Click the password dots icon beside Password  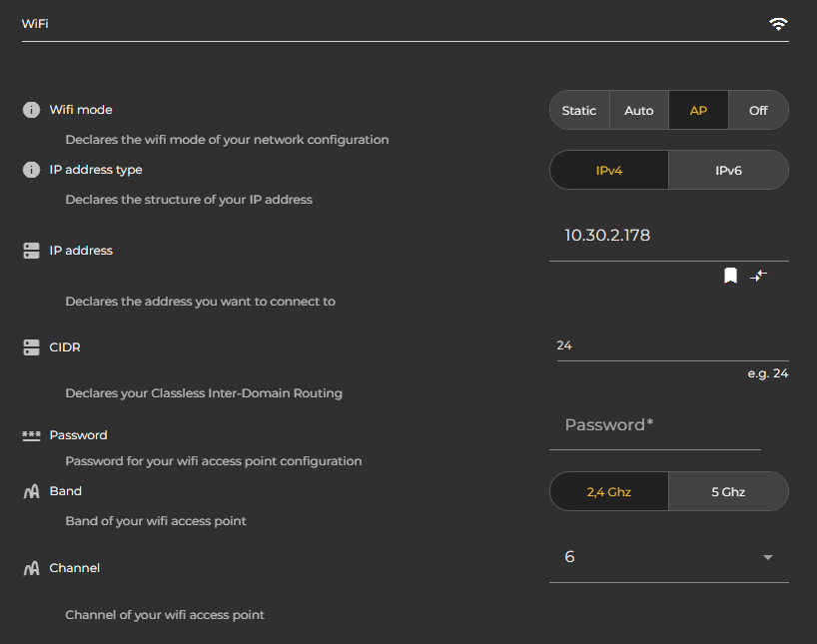[30, 434]
